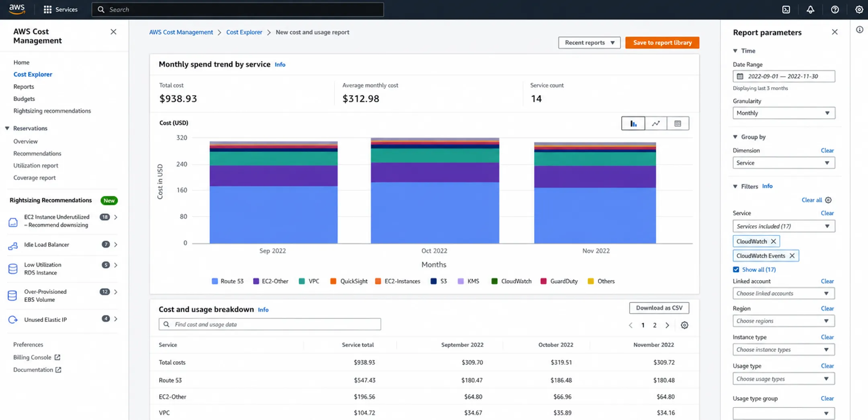
Task: Click the Date Range input field
Action: tap(784, 76)
